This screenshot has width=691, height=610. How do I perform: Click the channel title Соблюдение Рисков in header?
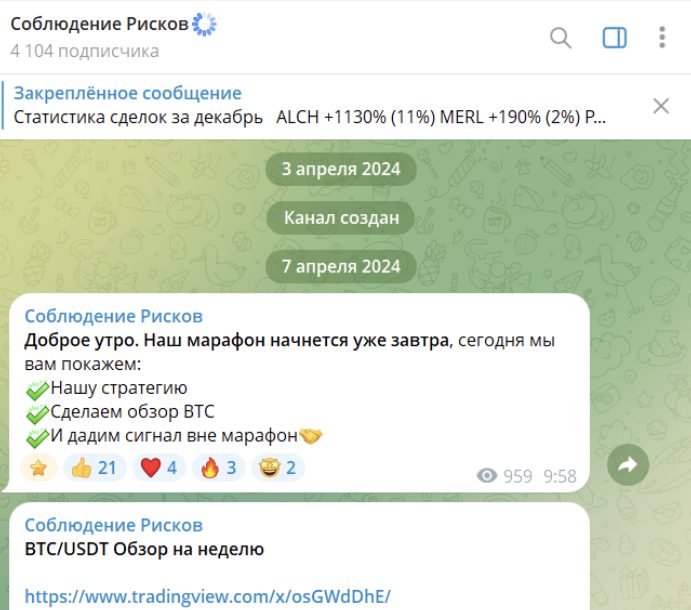click(x=100, y=24)
